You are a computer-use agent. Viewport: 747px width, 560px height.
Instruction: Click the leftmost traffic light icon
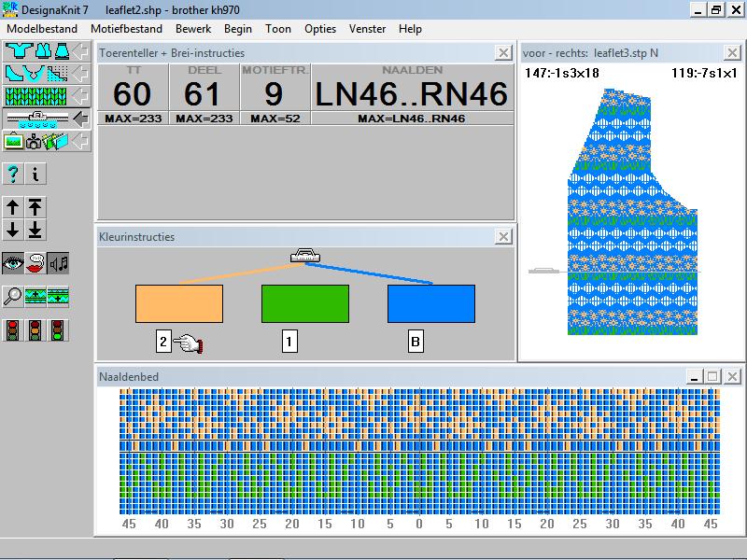pos(12,329)
